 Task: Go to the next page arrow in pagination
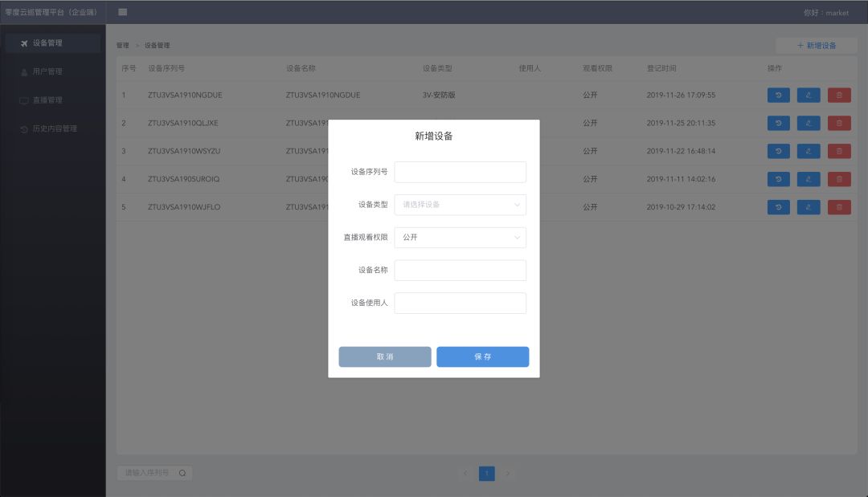coord(508,474)
